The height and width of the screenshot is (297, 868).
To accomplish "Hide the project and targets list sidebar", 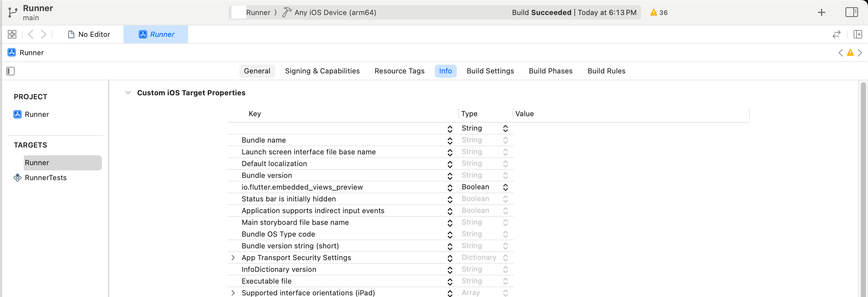I will point(10,71).
